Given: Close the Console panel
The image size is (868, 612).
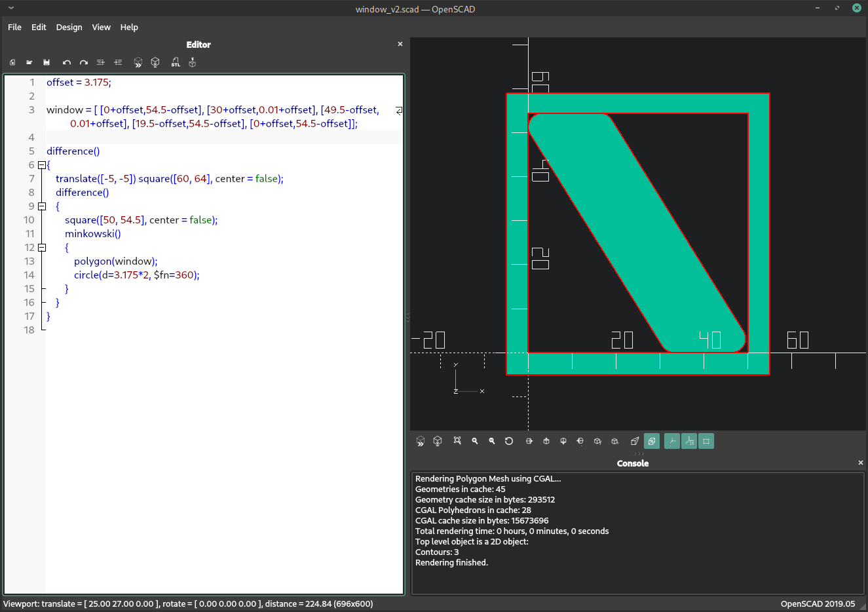Looking at the screenshot, I should tap(861, 463).
